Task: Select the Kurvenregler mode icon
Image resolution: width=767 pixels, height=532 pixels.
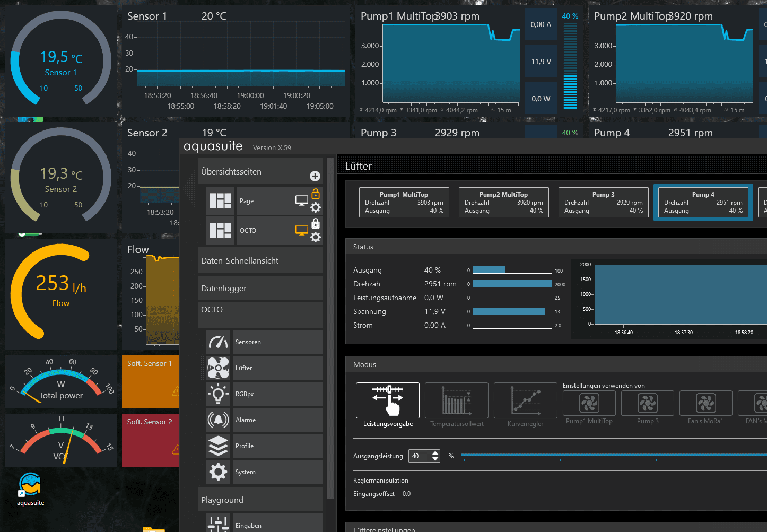Action: 525,400
